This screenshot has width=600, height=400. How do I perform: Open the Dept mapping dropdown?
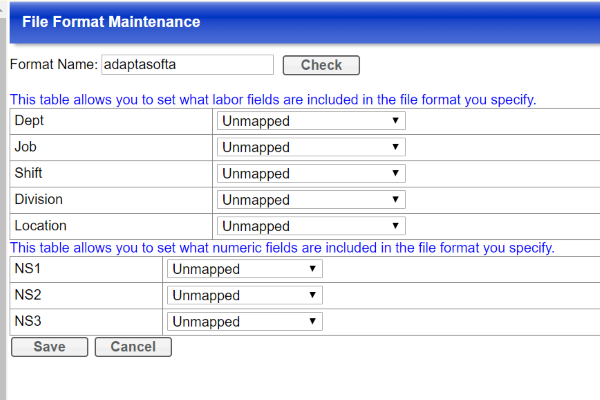[311, 121]
